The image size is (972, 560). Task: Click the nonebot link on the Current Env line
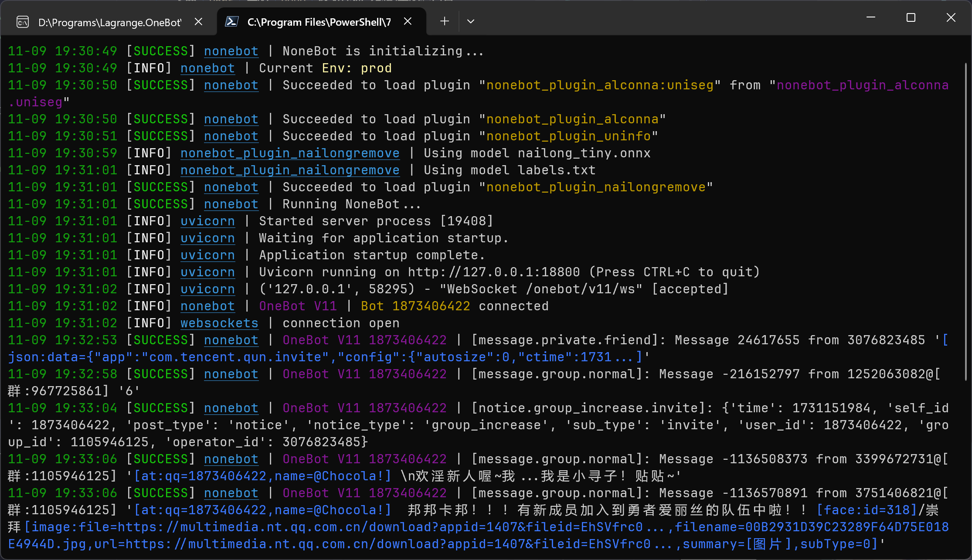point(207,68)
